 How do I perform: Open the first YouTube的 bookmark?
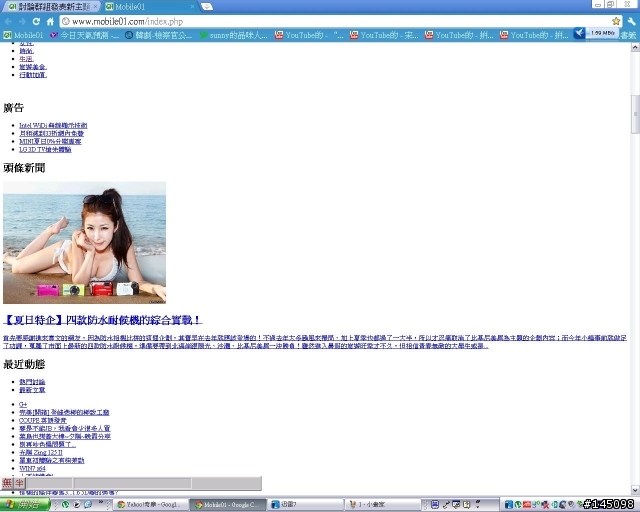click(x=309, y=36)
